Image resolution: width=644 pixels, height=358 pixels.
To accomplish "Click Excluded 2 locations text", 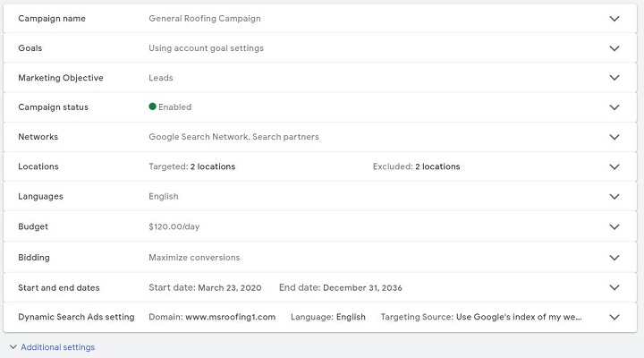I will pos(416,166).
